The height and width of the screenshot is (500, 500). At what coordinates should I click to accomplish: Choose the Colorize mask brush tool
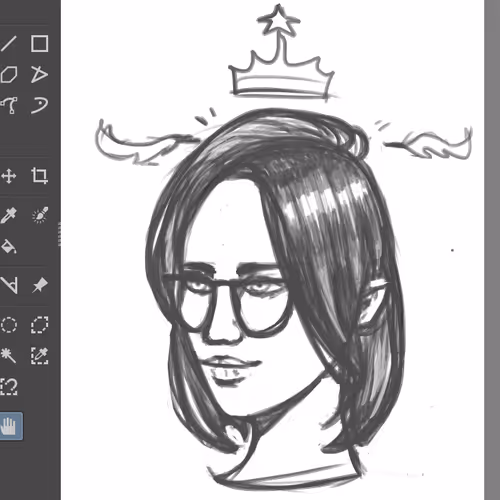(x=40, y=215)
